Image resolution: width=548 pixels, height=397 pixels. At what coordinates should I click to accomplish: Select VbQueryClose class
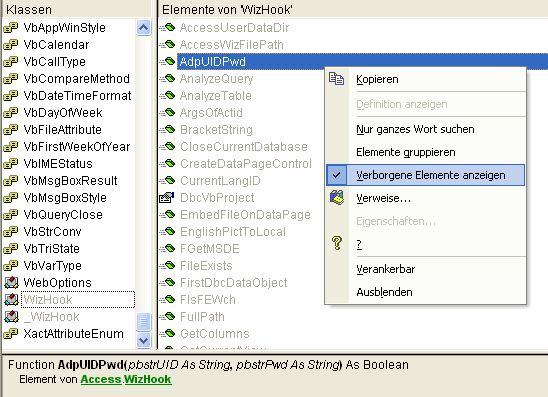(63, 215)
